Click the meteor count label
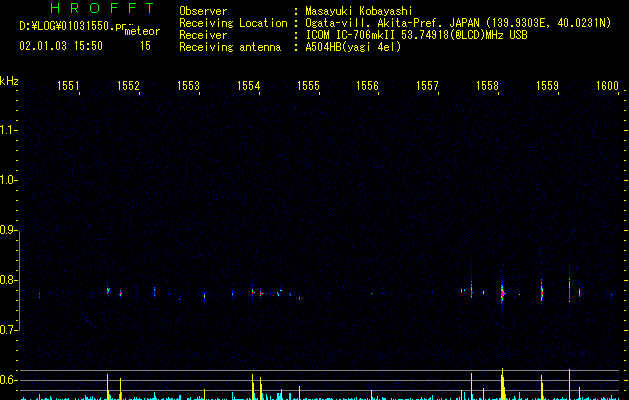 coord(142,31)
